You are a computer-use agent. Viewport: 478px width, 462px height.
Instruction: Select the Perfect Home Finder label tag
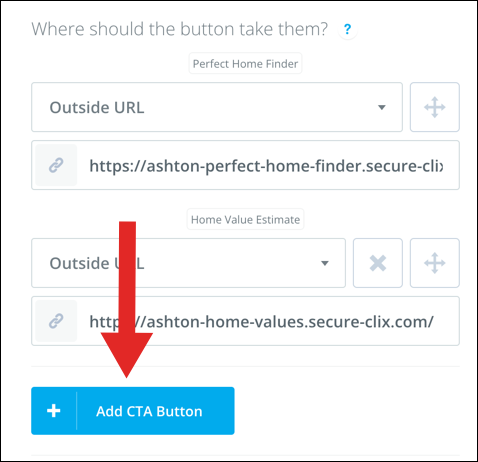coord(245,63)
